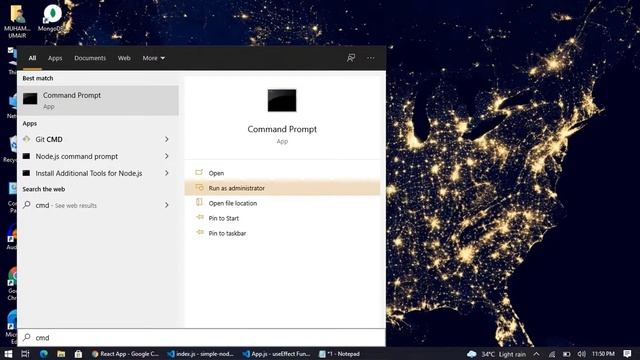Select the All search tab
Image resolution: width=640 pixels, height=360 pixels.
32,58
